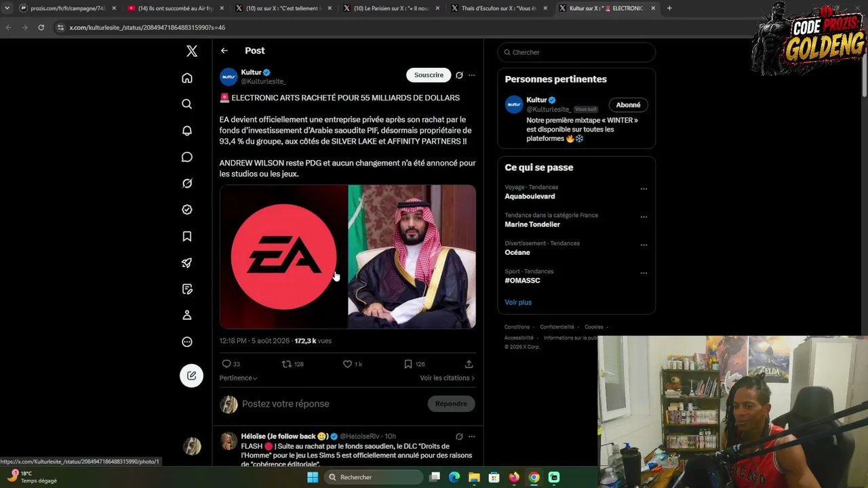Screen dimensions: 868x488
Task: Switch to the "oz sur X" tab
Action: pyautogui.click(x=283, y=8)
